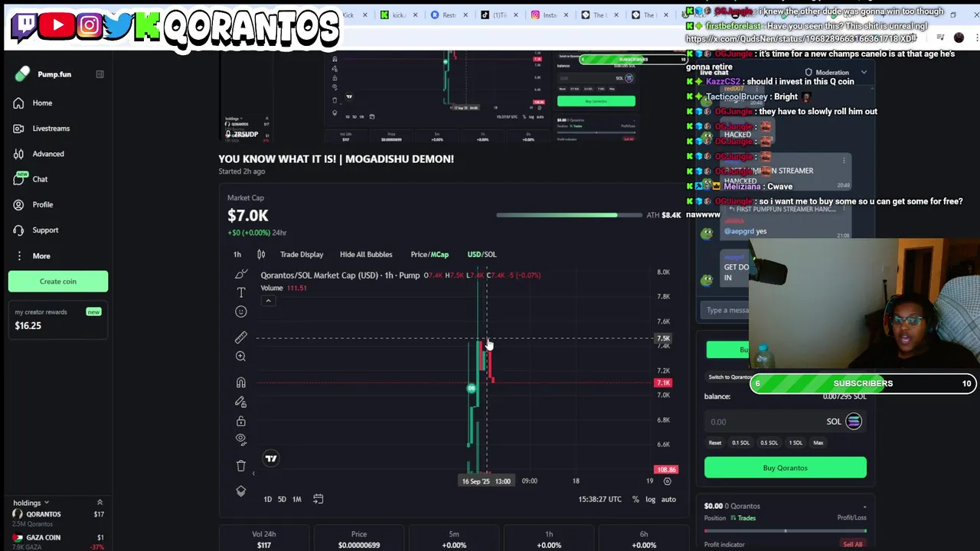Open the Chat page in sidebar
The image size is (980, 551).
40,179
